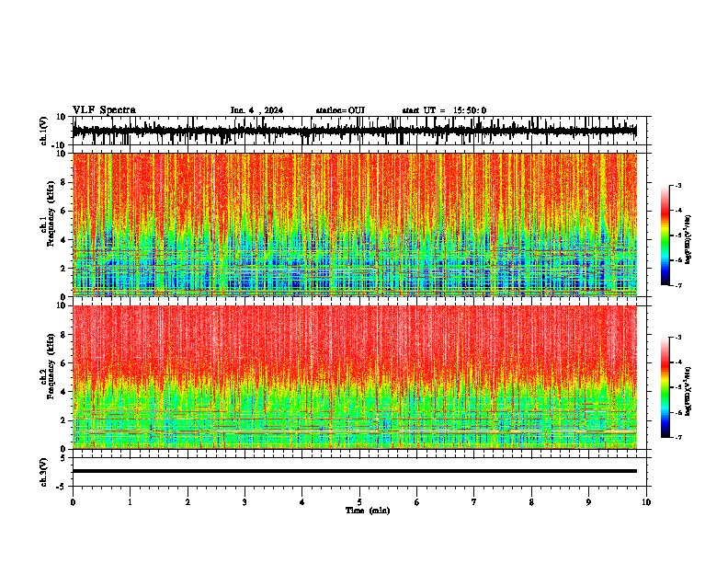
Task: Click the '-4' tick on ch.2 color bar
Action: click(678, 362)
